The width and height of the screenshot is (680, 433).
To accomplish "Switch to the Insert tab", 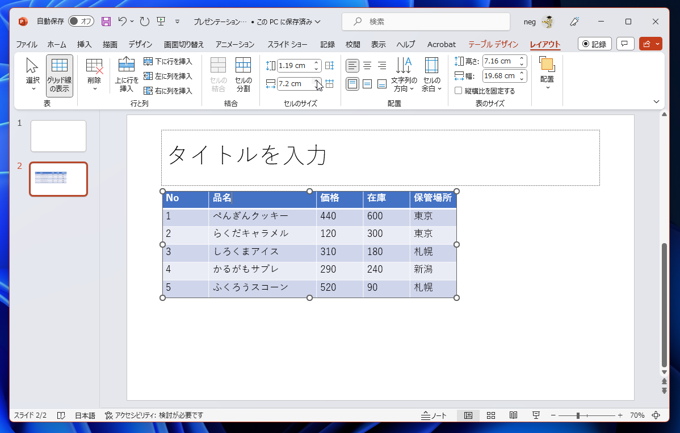I will coord(84,44).
